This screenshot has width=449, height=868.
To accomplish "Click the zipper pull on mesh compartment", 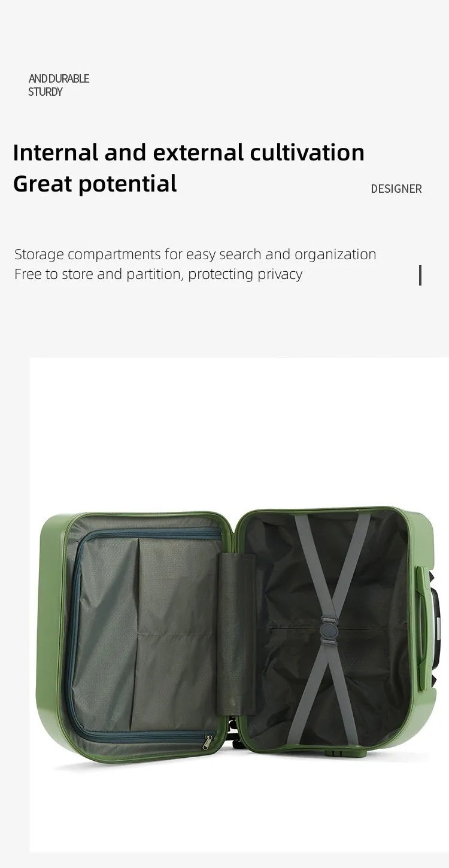I will (207, 742).
